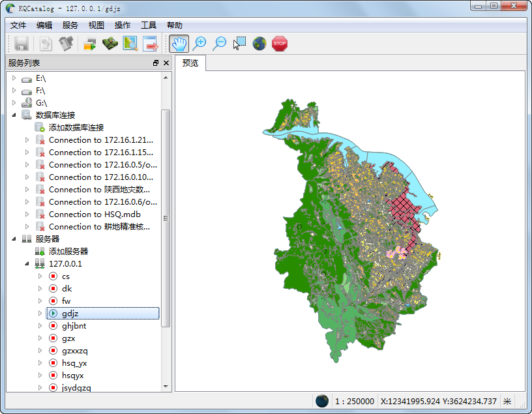This screenshot has height=414, width=532.
Task: Click the red stop indicator next to cs
Action: pos(53,276)
